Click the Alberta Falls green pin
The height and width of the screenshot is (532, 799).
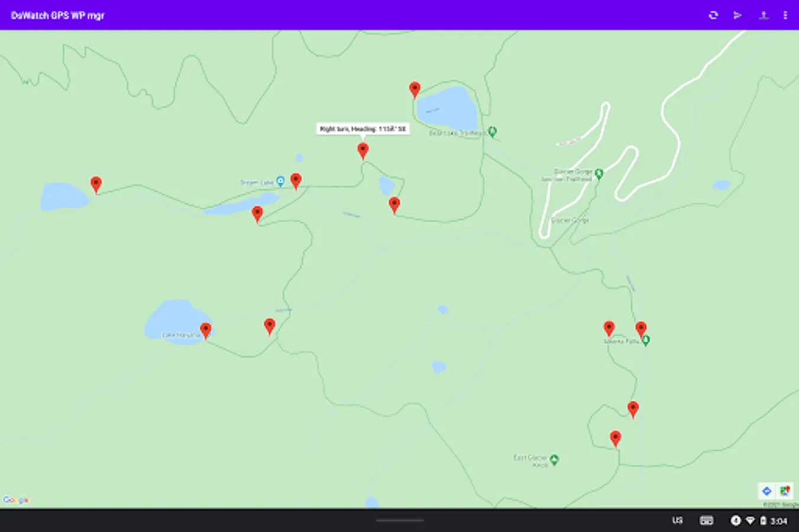point(646,340)
